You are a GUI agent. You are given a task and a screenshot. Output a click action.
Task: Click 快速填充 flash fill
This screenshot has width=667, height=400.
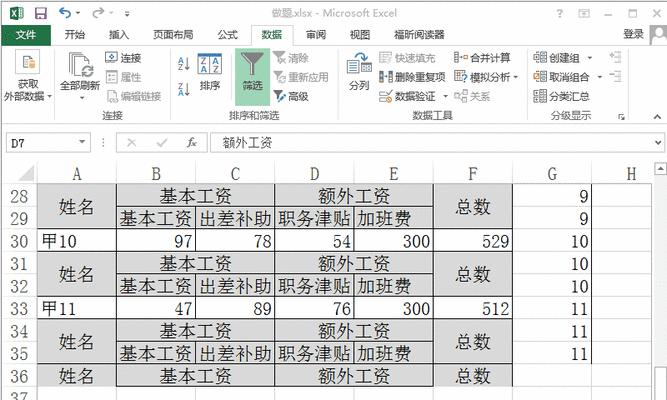coord(408,58)
